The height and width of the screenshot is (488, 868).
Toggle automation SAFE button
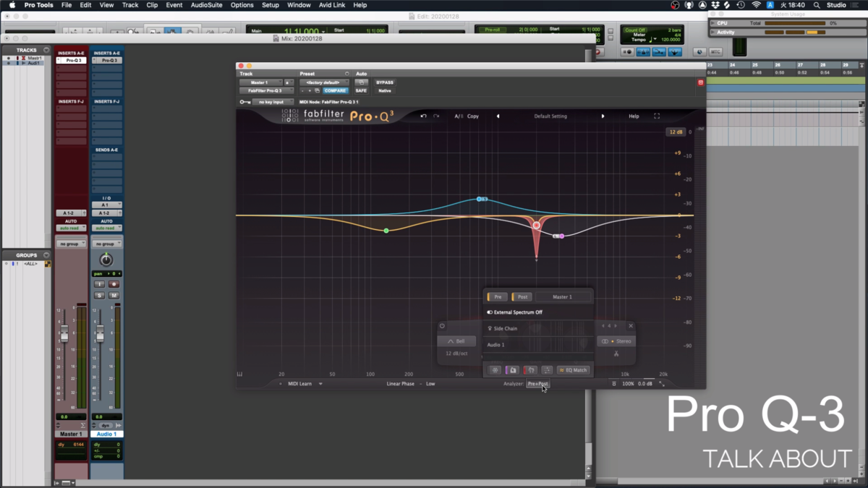(x=361, y=91)
